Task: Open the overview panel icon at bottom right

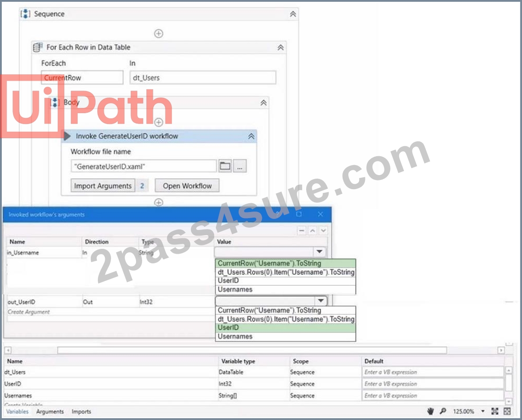Action: (x=507, y=411)
